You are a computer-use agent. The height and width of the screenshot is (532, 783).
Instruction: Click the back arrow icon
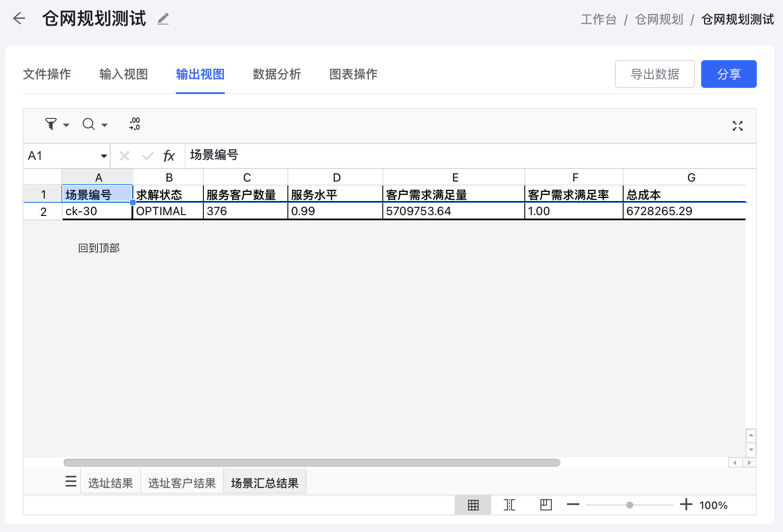[19, 18]
